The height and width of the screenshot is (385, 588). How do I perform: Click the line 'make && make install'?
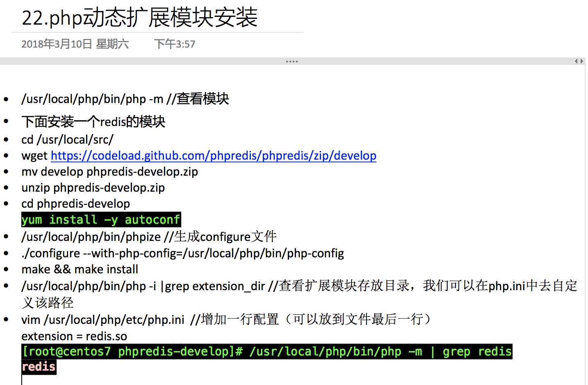[80, 269]
